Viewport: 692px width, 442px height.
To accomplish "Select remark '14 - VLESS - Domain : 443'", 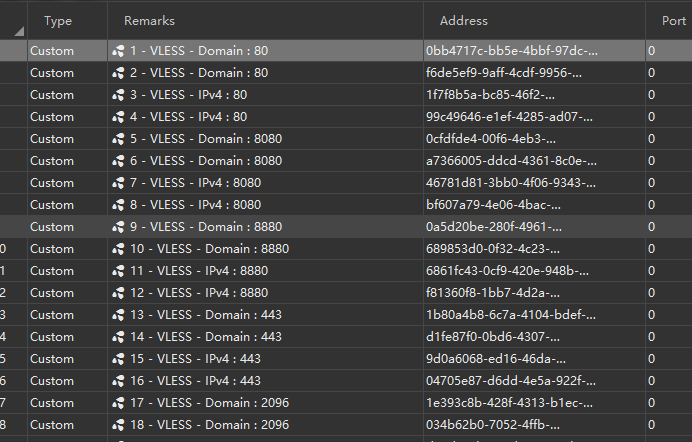I will (x=206, y=337).
